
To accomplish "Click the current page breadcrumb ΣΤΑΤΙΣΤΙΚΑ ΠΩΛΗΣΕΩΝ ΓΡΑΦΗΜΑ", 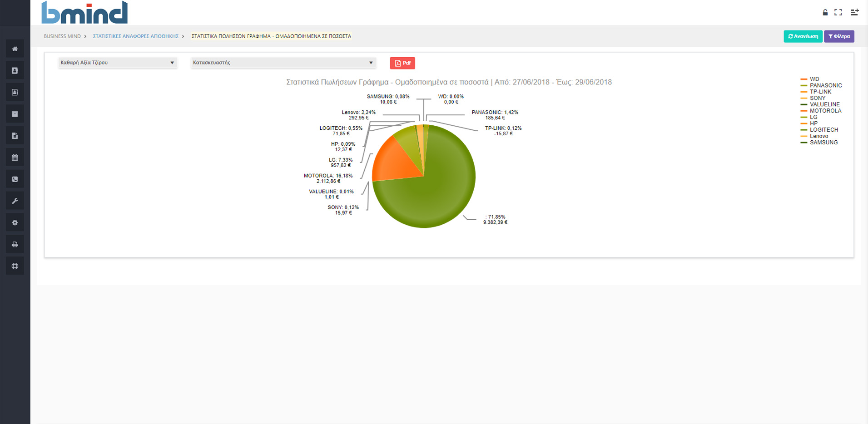I will pos(271,36).
